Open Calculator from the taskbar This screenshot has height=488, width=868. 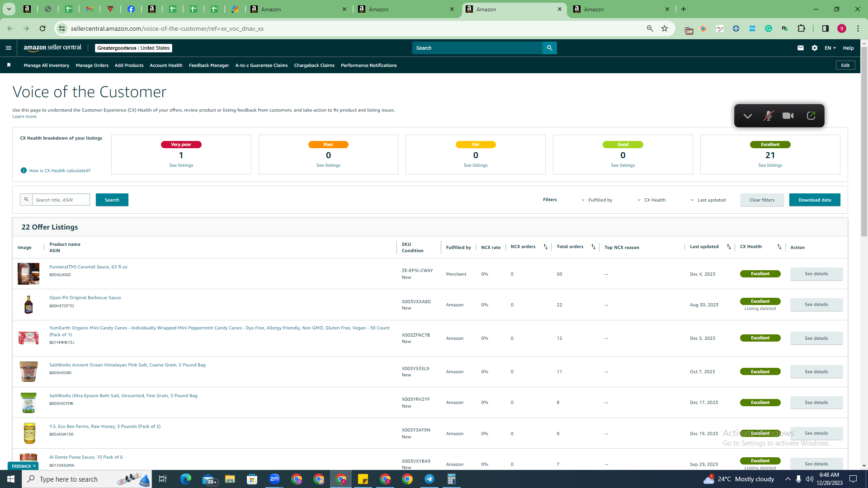pos(452,479)
